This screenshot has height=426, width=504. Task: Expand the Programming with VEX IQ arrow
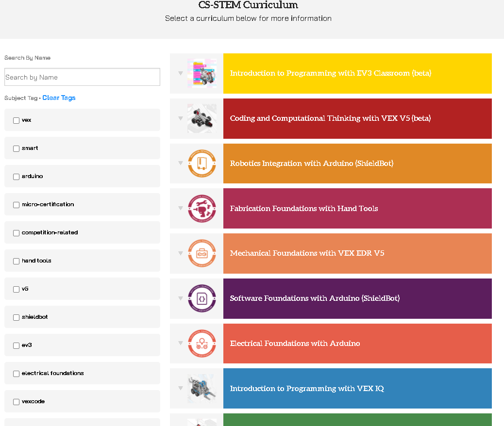tap(181, 388)
